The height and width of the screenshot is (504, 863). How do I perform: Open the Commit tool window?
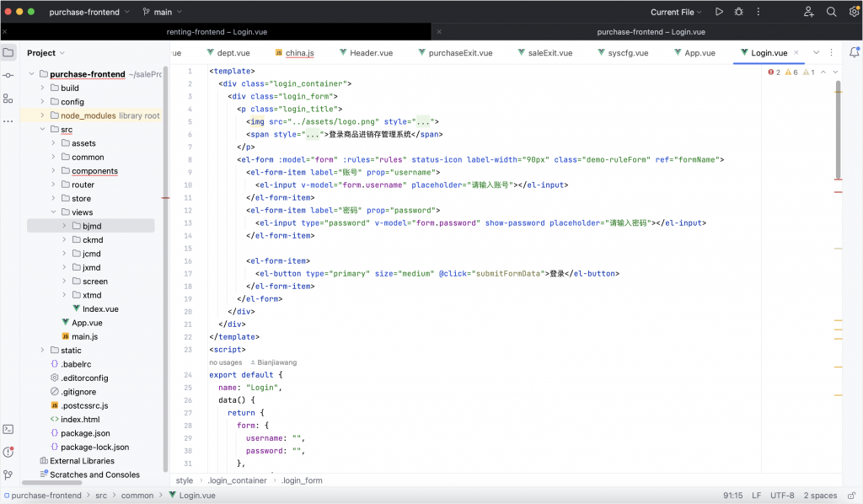[x=8, y=75]
